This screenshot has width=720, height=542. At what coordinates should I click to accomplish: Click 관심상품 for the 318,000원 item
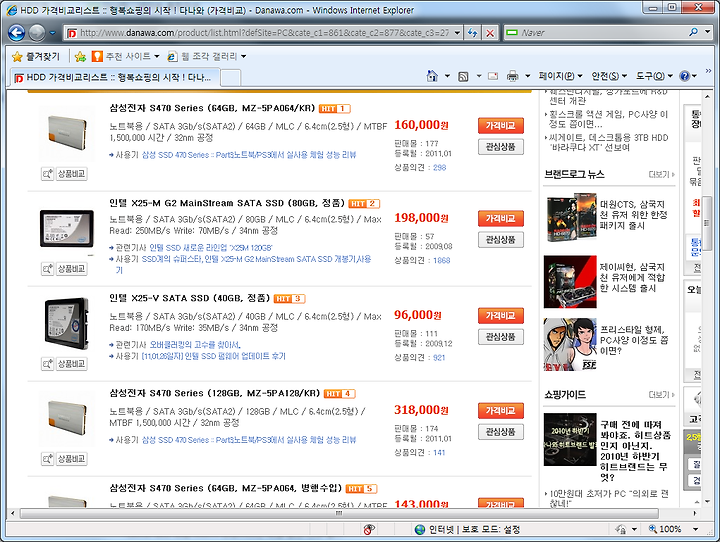tap(501, 432)
